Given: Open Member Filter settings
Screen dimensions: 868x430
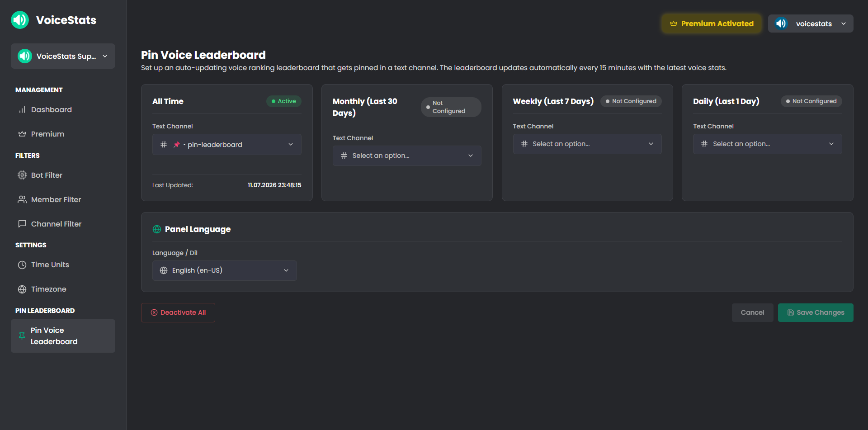Looking at the screenshot, I should pyautogui.click(x=63, y=200).
